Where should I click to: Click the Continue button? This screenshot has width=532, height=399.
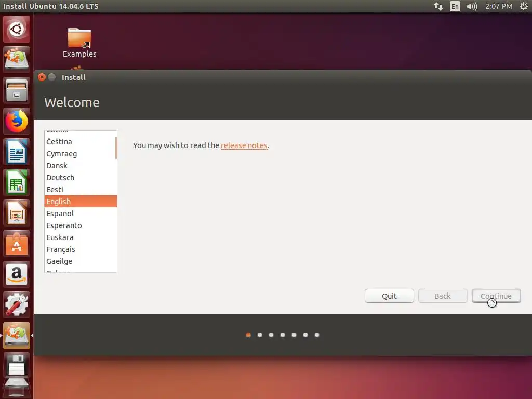[x=496, y=296]
